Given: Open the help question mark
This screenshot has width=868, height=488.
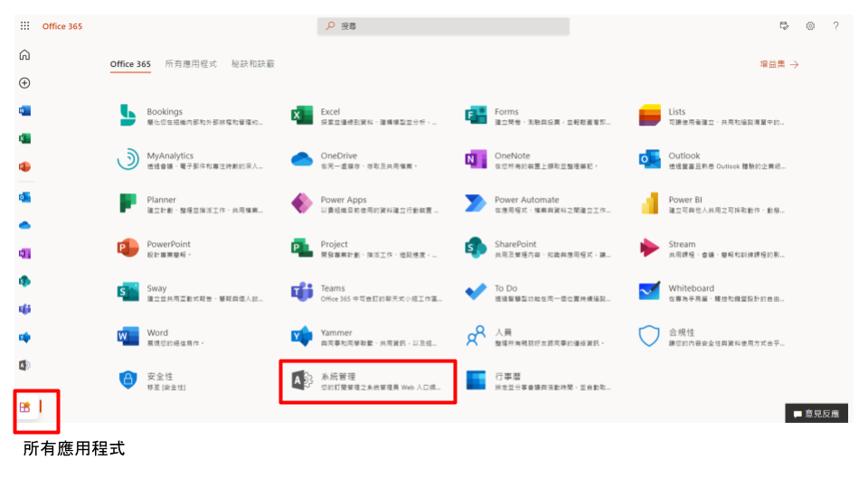Looking at the screenshot, I should pyautogui.click(x=835, y=26).
